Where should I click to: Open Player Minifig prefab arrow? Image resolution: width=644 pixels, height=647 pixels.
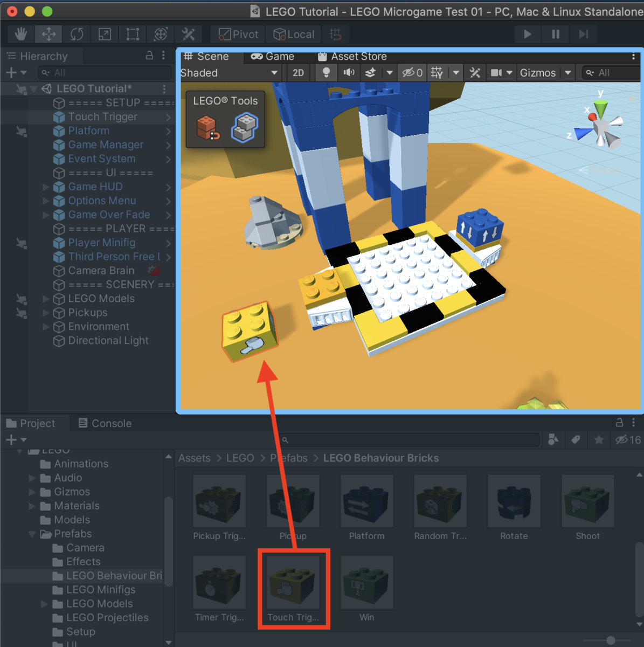169,243
